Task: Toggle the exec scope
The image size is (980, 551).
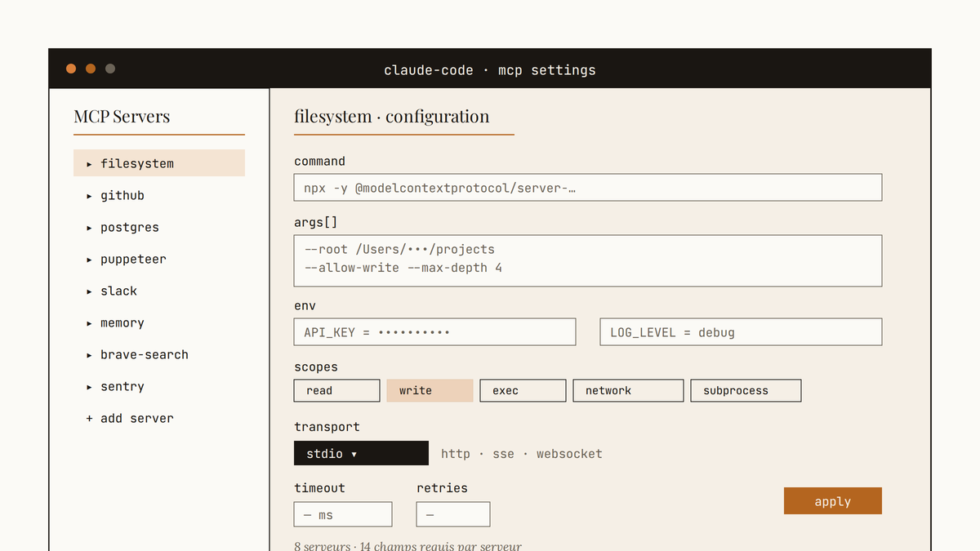Action: tap(523, 390)
